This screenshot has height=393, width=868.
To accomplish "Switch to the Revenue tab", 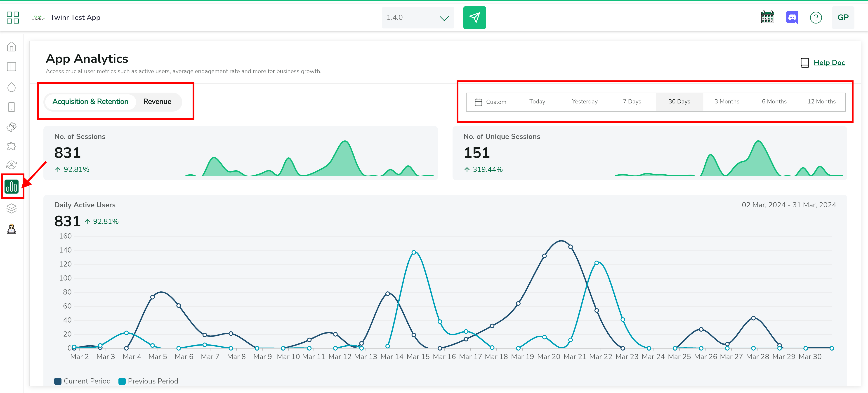I will tap(157, 102).
